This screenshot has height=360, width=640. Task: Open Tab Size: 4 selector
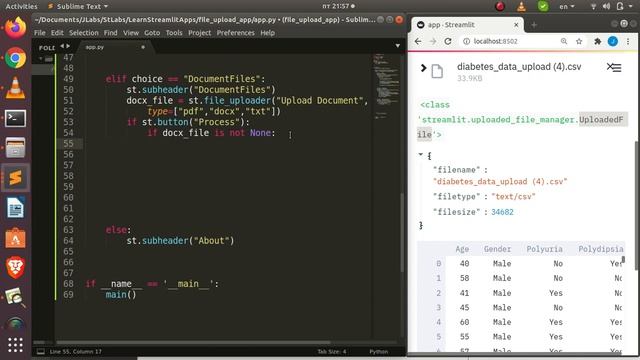point(332,351)
